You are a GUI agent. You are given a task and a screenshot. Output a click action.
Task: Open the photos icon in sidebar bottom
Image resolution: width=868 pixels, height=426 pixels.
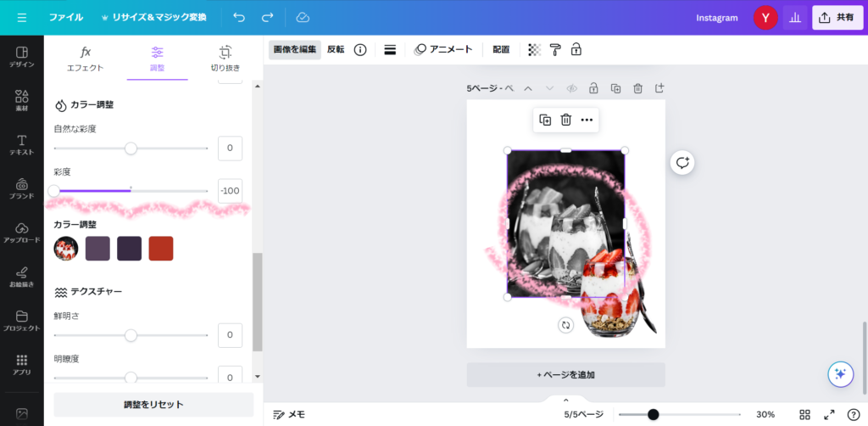point(21,413)
